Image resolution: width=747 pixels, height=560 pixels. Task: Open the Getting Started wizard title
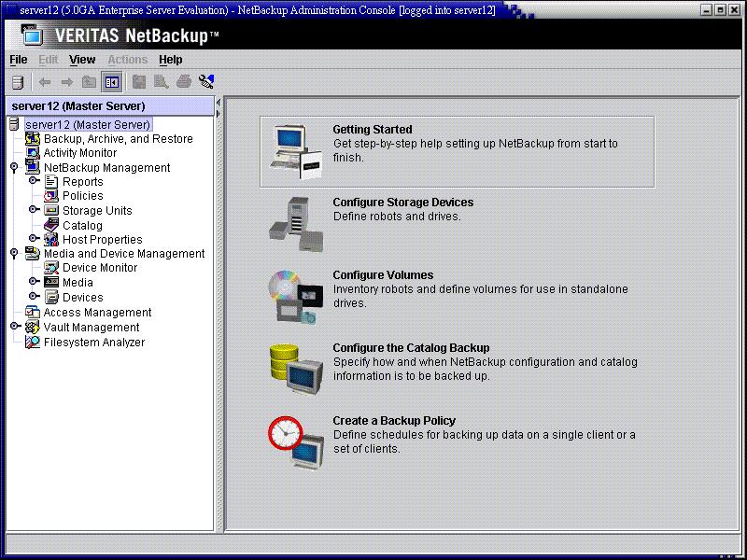point(373,130)
